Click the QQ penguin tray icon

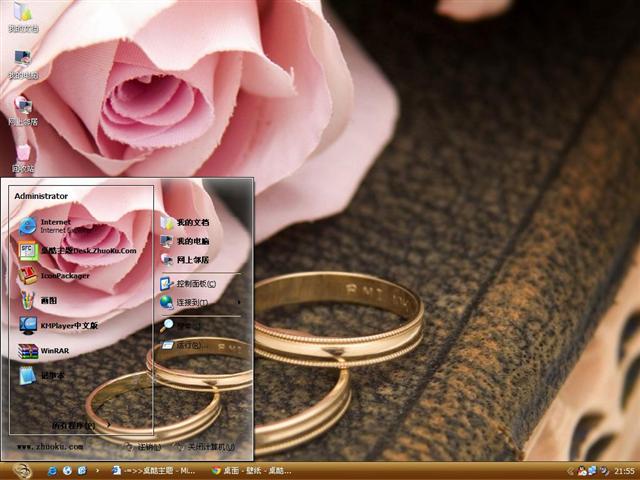582,471
